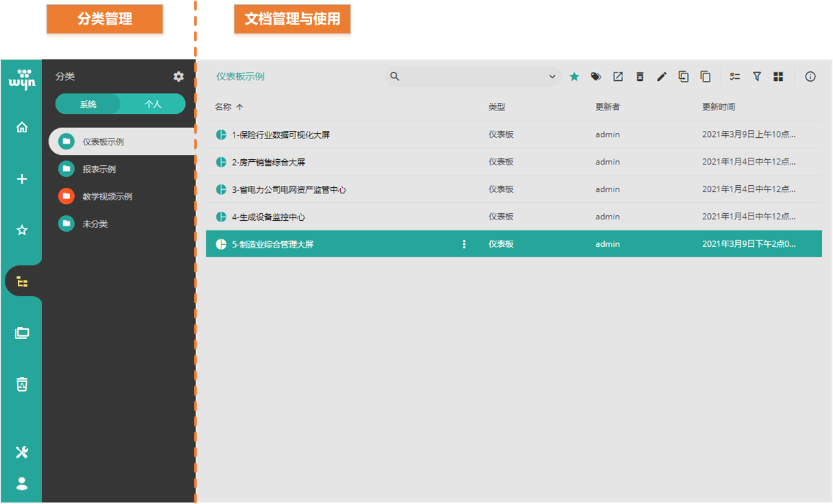Open the recycle bin in sidebar
833x504 pixels.
click(22, 384)
